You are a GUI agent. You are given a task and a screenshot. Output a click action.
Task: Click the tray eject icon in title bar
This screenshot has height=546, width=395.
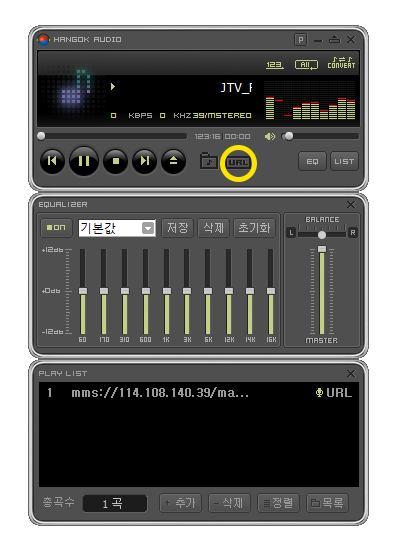point(334,39)
